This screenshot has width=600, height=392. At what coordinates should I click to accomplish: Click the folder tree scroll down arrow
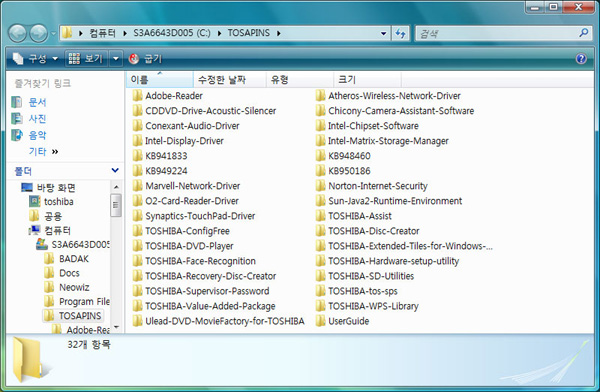tap(116, 328)
